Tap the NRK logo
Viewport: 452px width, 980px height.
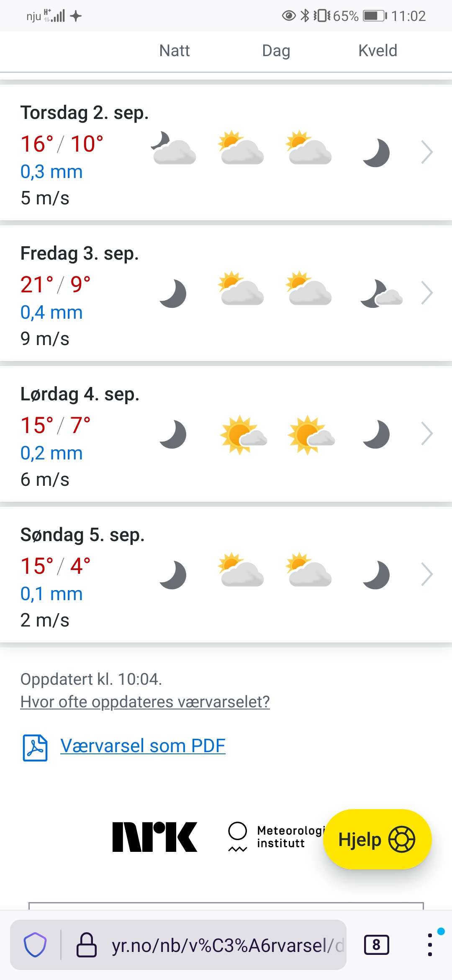click(x=155, y=837)
